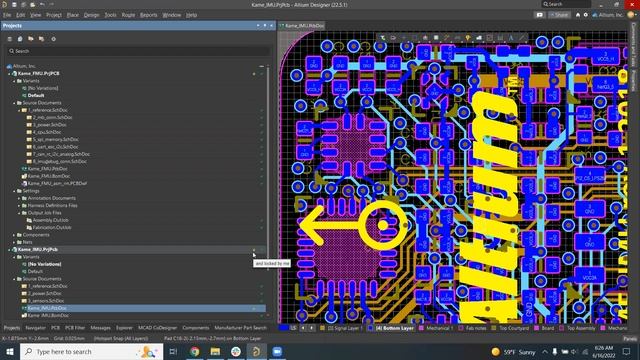The height and width of the screenshot is (360, 640).
Task: Click the undo arrow in title bar
Action: [42, 4]
